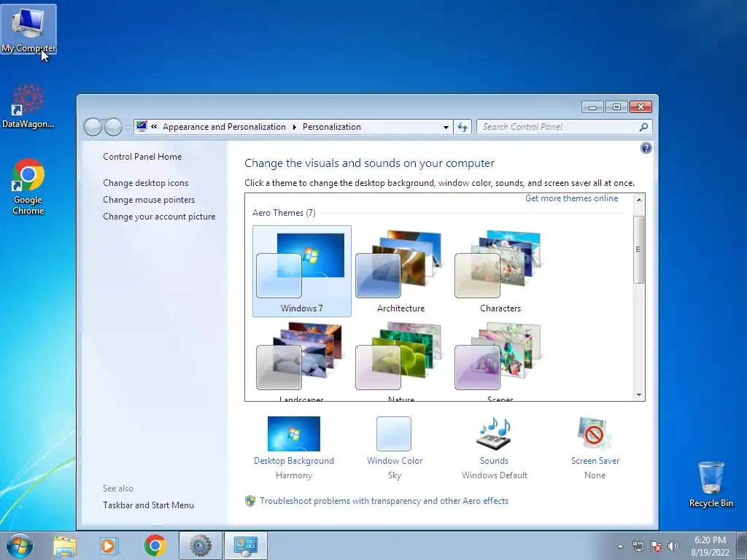Click Get more themes online
The width and height of the screenshot is (747, 560).
[x=571, y=198]
